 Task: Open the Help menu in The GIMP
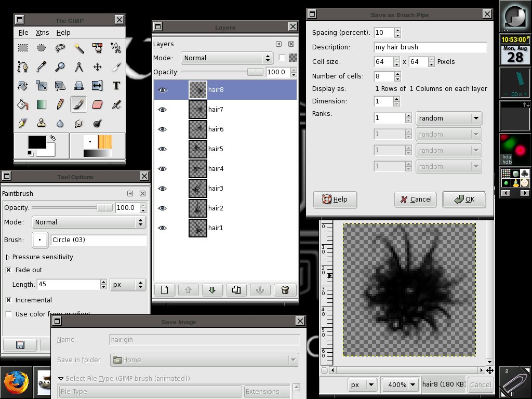click(63, 33)
